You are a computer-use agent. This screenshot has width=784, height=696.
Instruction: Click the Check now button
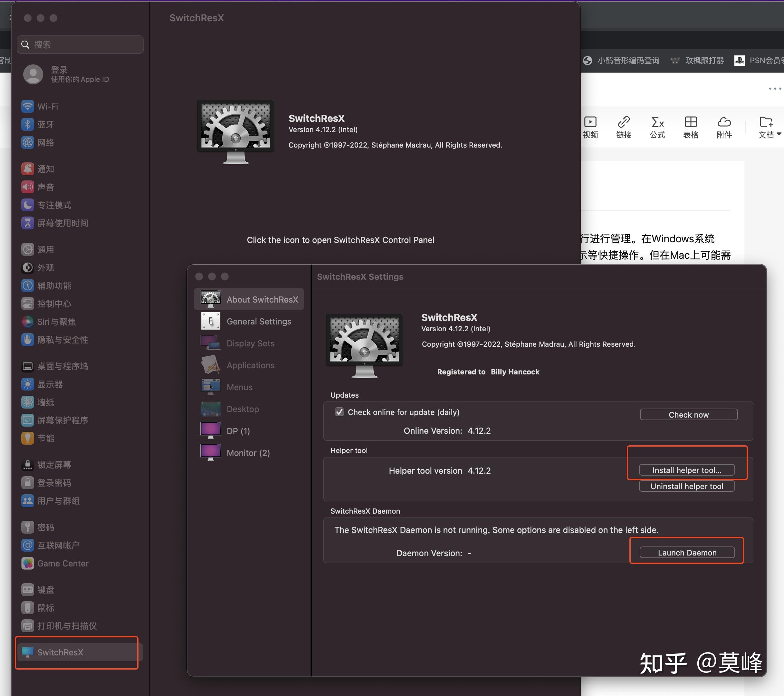[x=688, y=414]
